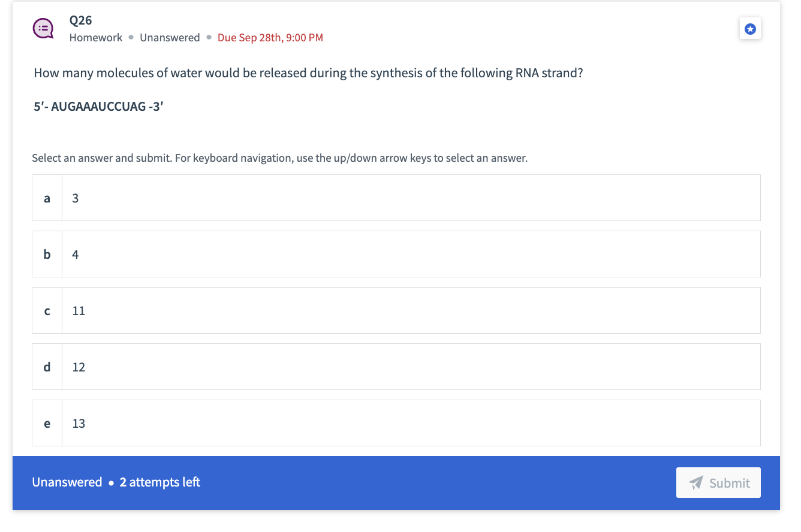
Task: Select answer choice b, value 4
Action: (396, 254)
